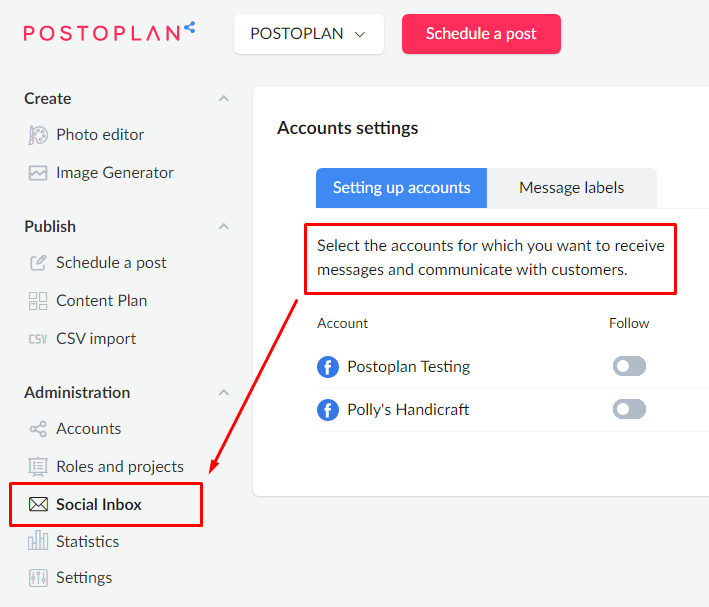Collapse the Create section chevron
The image size is (709, 607).
(224, 98)
